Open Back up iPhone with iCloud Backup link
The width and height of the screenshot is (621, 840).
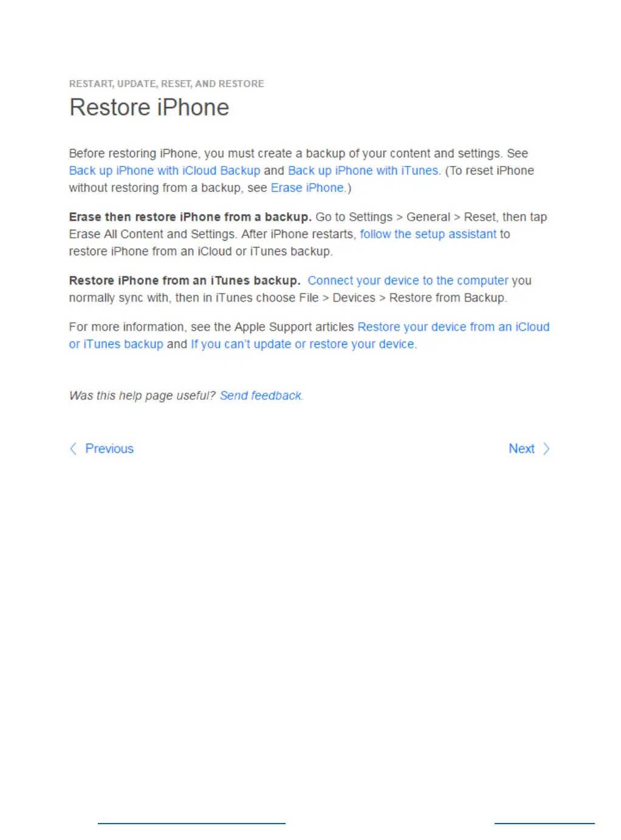165,171
